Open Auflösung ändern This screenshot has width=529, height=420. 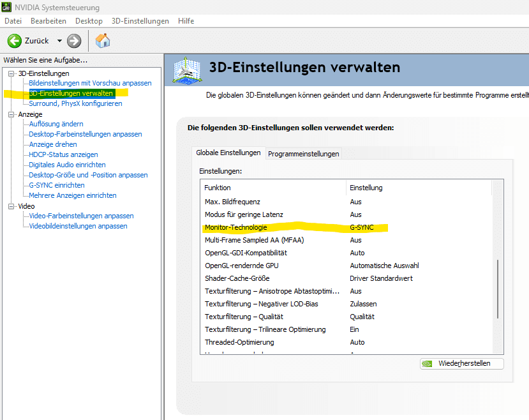coord(56,124)
